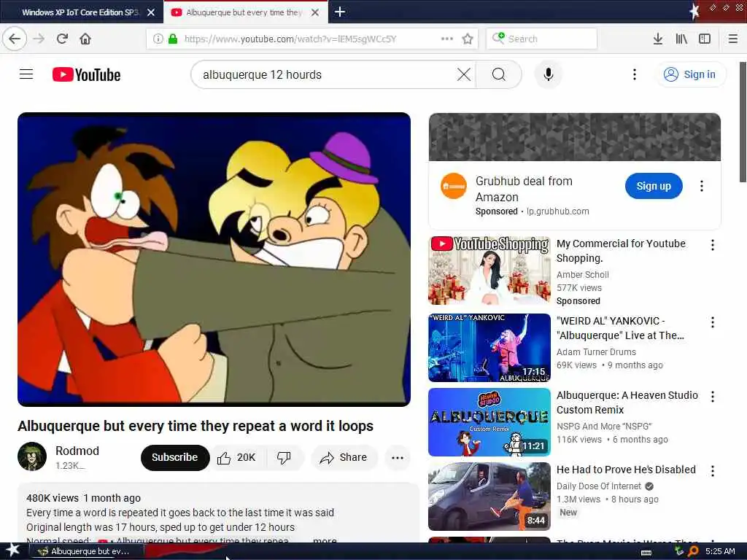Screen dimensions: 747x560
Task: Open the YouTube guide hamburger menu
Action: (26, 74)
